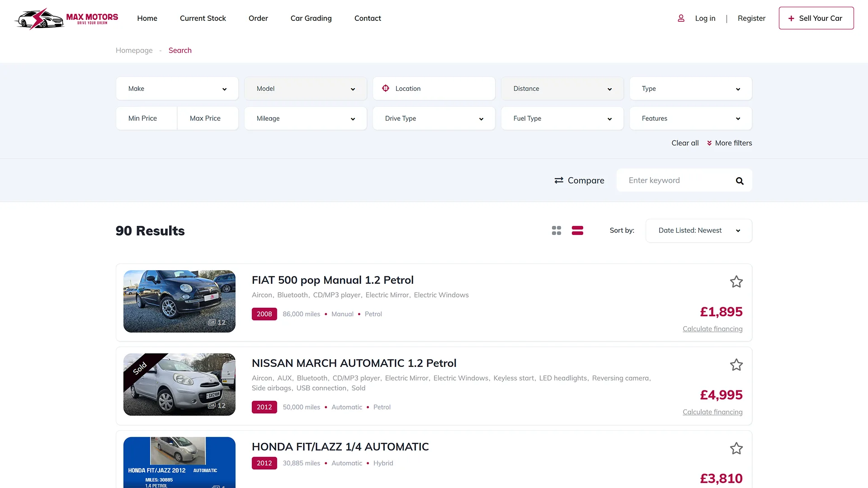Image resolution: width=868 pixels, height=488 pixels.
Task: Open the Nissan March car thumbnail
Action: 179,385
